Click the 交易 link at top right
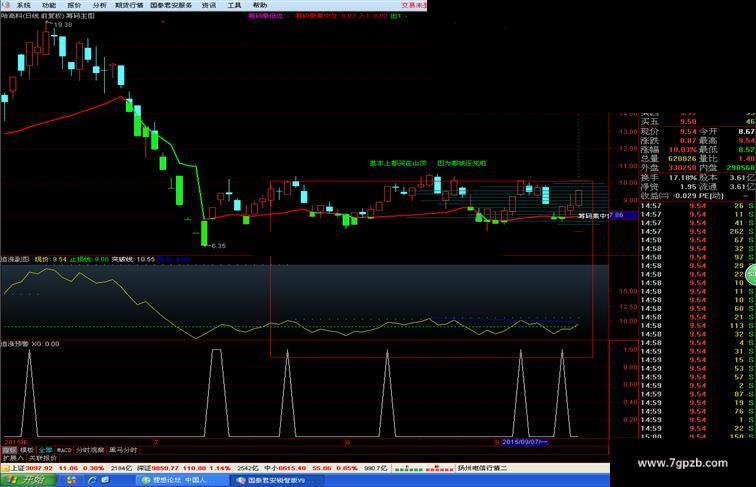 (414, 5)
